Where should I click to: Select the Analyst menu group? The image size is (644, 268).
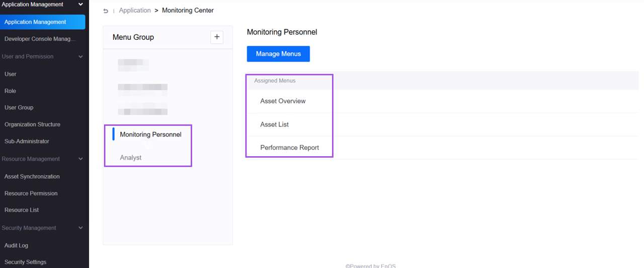click(x=131, y=158)
